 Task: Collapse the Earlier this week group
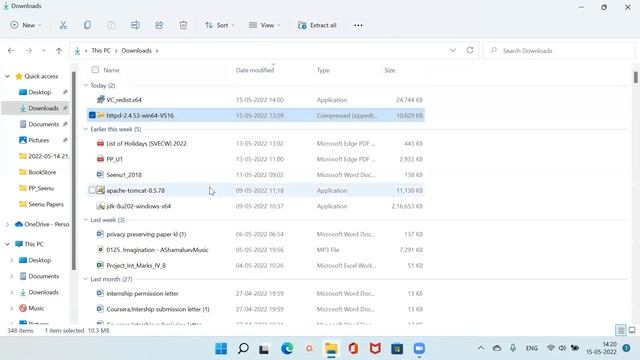86,129
